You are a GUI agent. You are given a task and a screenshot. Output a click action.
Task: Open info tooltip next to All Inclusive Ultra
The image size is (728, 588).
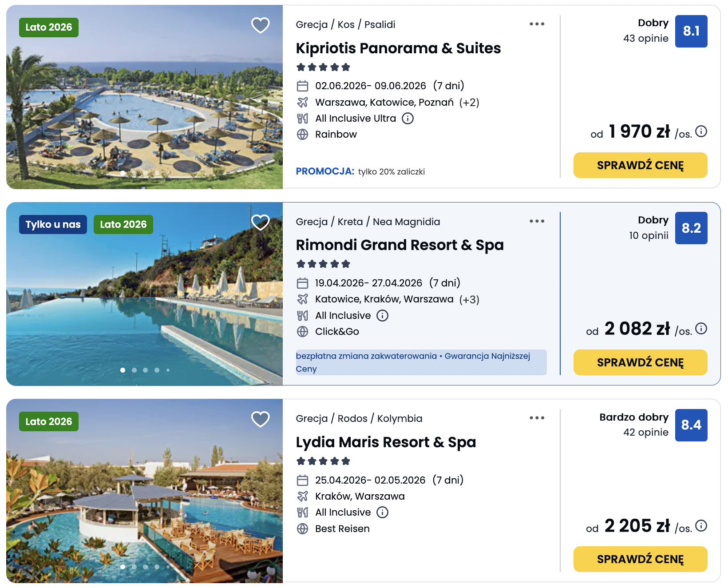point(408,118)
